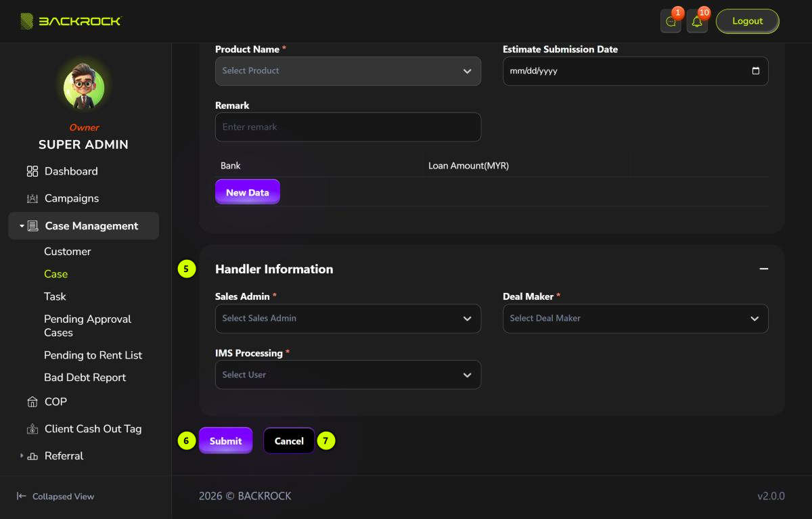This screenshot has height=519, width=812.
Task: Click the Loan Amount(MYR) column header
Action: point(468,166)
